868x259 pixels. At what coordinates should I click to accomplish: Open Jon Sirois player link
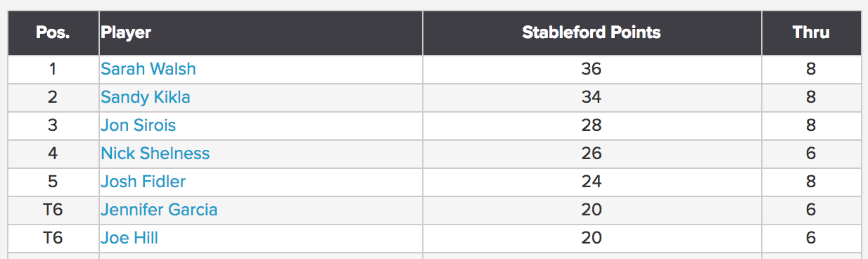pyautogui.click(x=138, y=125)
